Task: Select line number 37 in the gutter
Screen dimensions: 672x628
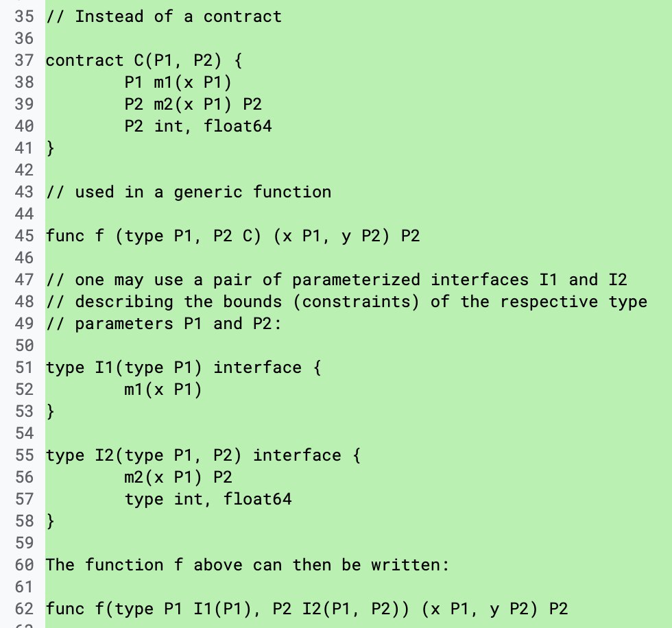Action: point(24,60)
